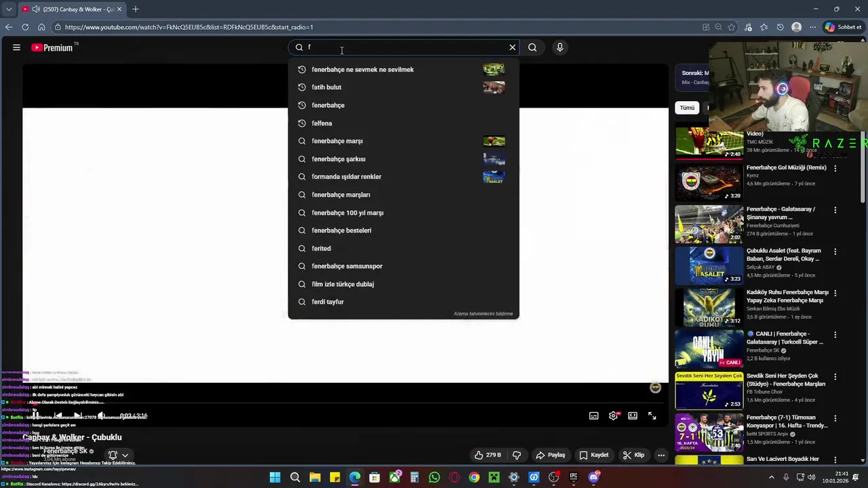
Task: Open the Windows Start menu
Action: 275,477
